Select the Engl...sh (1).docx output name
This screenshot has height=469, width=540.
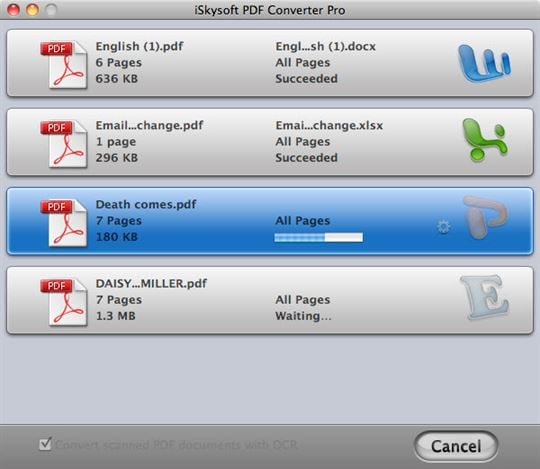(325, 46)
